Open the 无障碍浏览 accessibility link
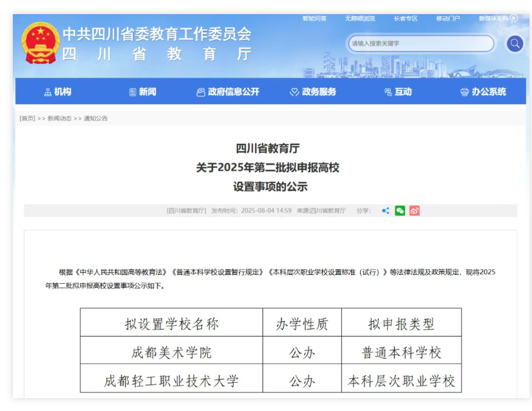 pos(359,19)
